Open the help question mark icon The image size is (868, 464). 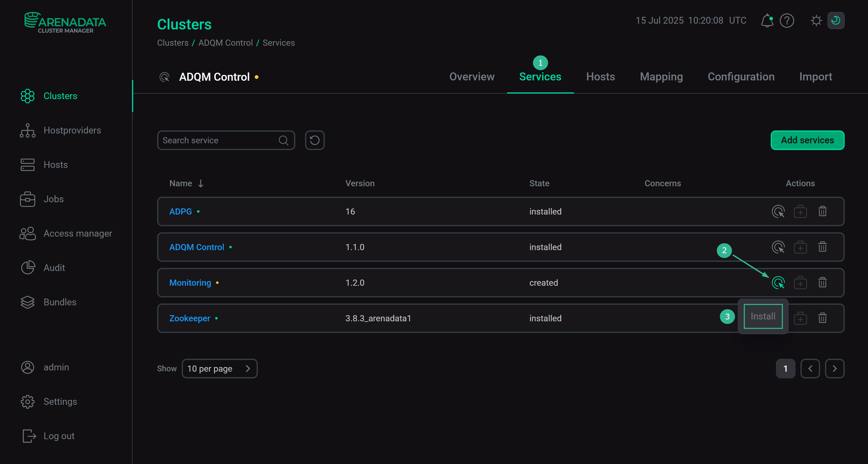click(787, 21)
